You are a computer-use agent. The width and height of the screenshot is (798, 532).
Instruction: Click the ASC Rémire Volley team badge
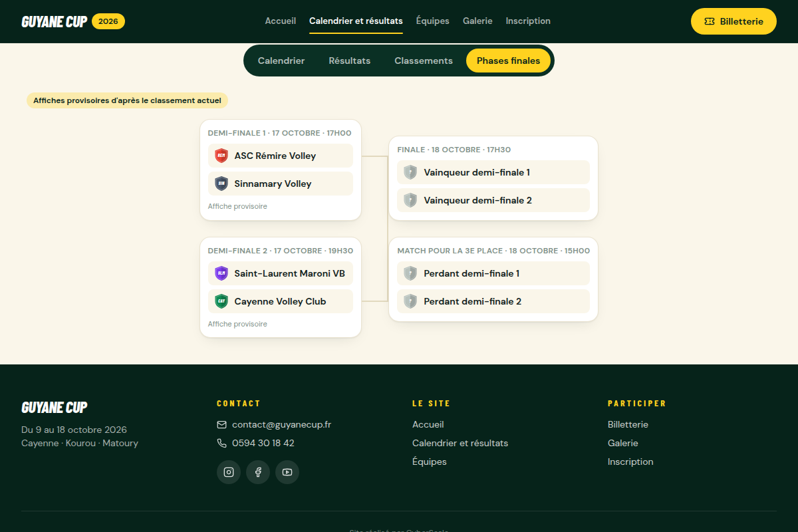tap(221, 156)
